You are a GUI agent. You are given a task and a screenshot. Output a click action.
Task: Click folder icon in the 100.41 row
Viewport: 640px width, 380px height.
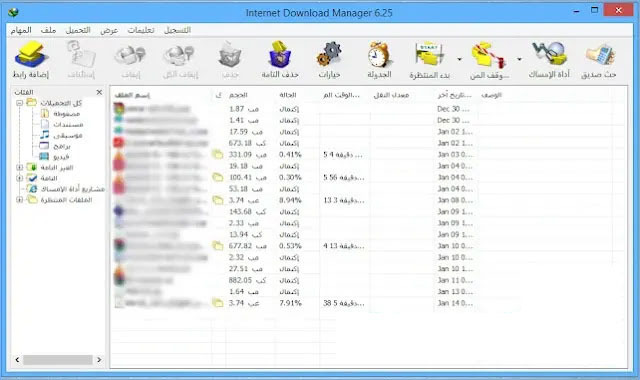tap(218, 177)
